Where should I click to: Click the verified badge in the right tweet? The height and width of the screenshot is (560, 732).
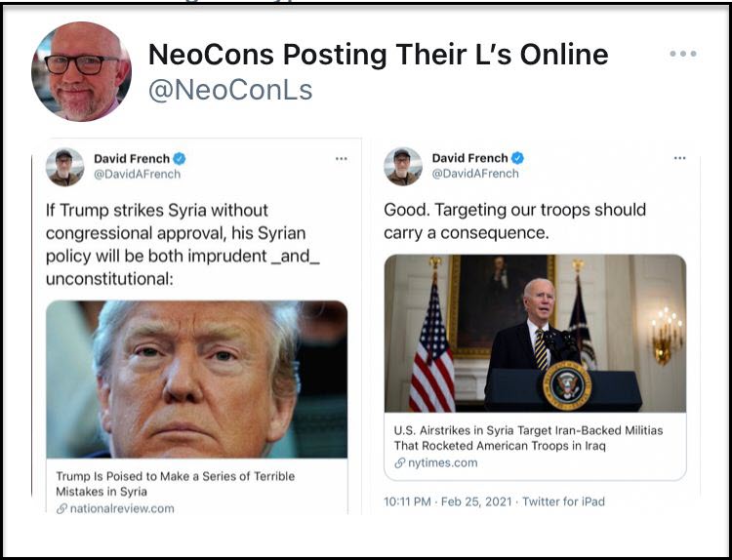tap(517, 158)
